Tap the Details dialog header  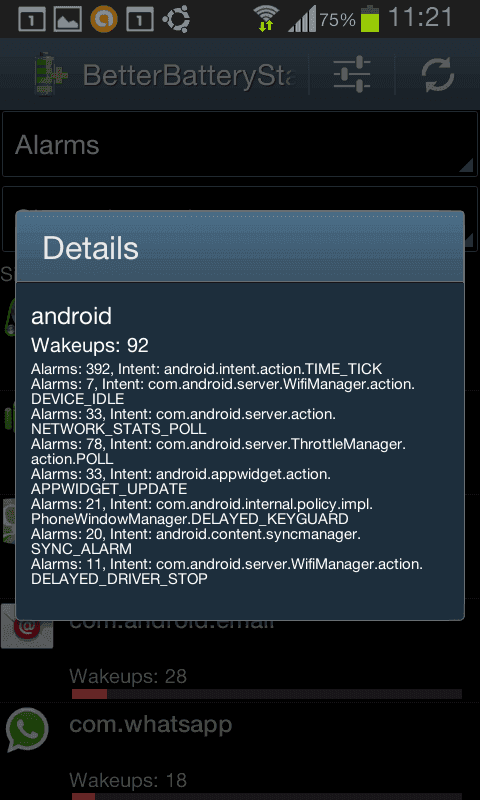[240, 247]
